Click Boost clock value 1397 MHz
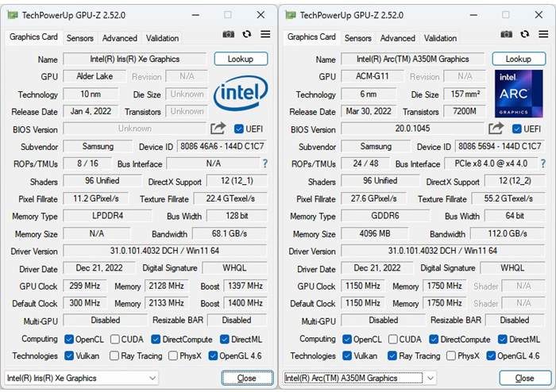This screenshot has width=556, height=392. 245,286
